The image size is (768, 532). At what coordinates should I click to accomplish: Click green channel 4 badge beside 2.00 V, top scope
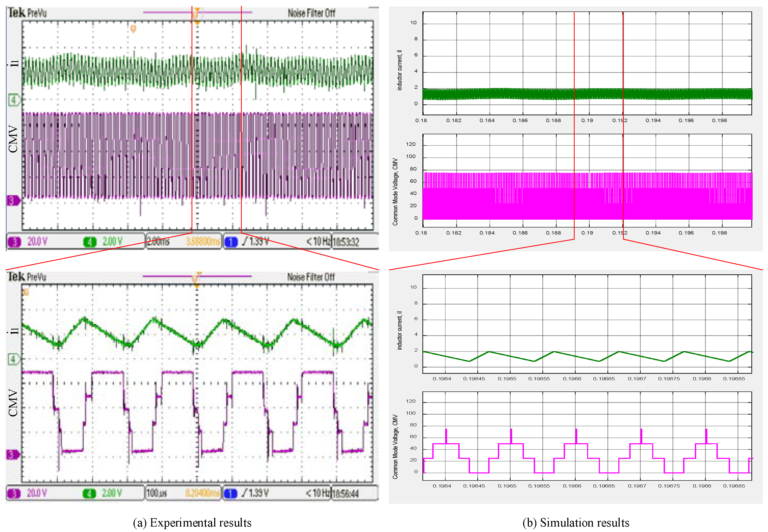pos(89,242)
